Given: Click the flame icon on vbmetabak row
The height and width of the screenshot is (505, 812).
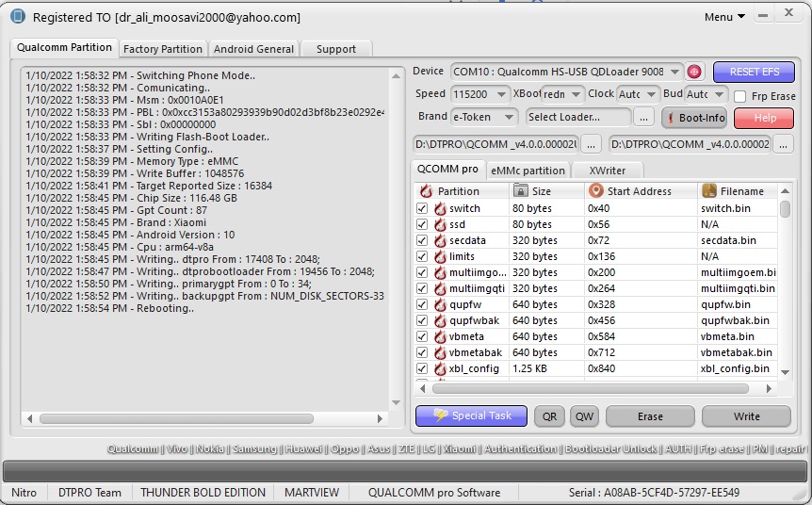Looking at the screenshot, I should click(x=440, y=352).
